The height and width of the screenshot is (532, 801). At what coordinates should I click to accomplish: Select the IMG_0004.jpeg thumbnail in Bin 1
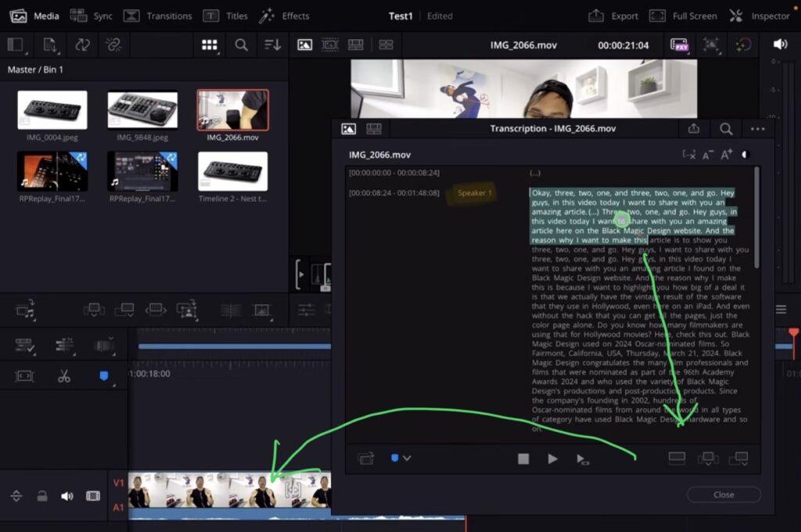click(52, 110)
